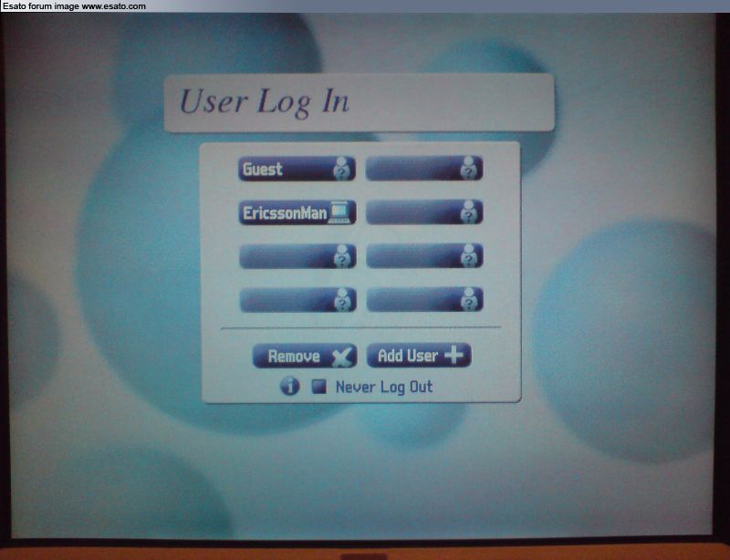Click the computer icon beside EricssonMan

click(x=339, y=213)
